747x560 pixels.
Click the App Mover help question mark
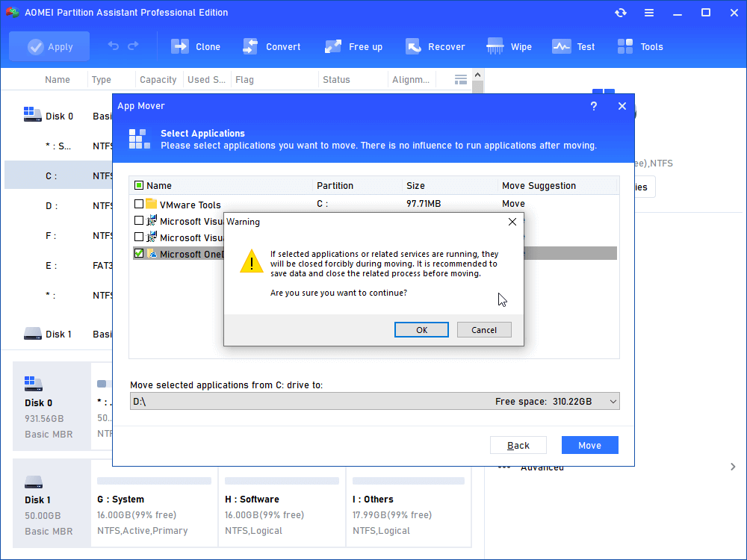(594, 106)
